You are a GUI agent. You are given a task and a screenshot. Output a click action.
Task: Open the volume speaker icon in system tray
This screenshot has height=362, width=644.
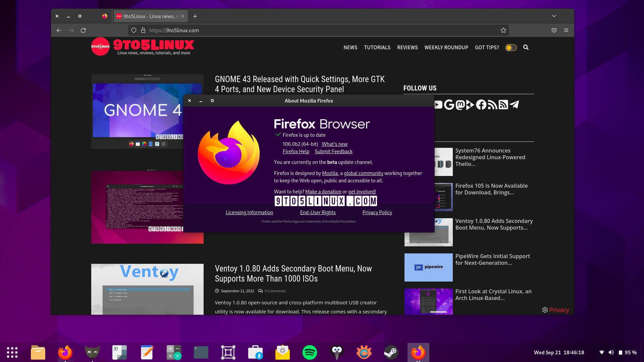click(611, 352)
